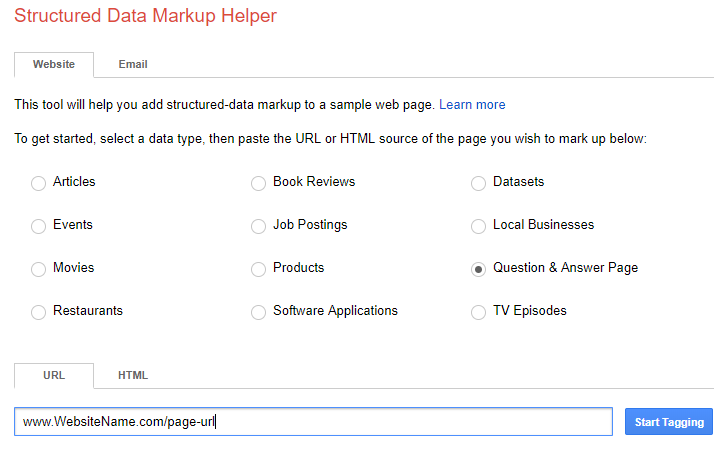Pick the Events radio button
Image resolution: width=728 pixels, height=450 pixels.
click(x=39, y=226)
